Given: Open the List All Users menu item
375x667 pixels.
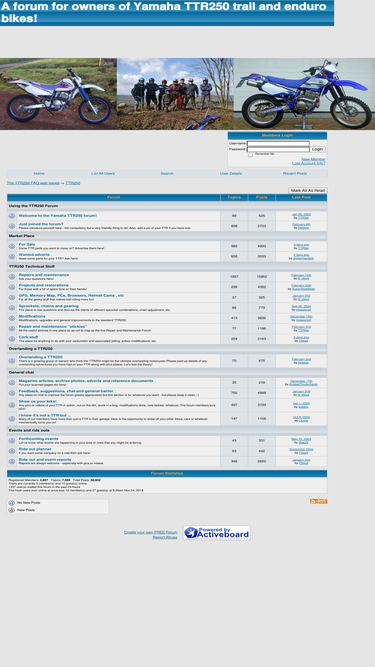Looking at the screenshot, I should pyautogui.click(x=103, y=174).
